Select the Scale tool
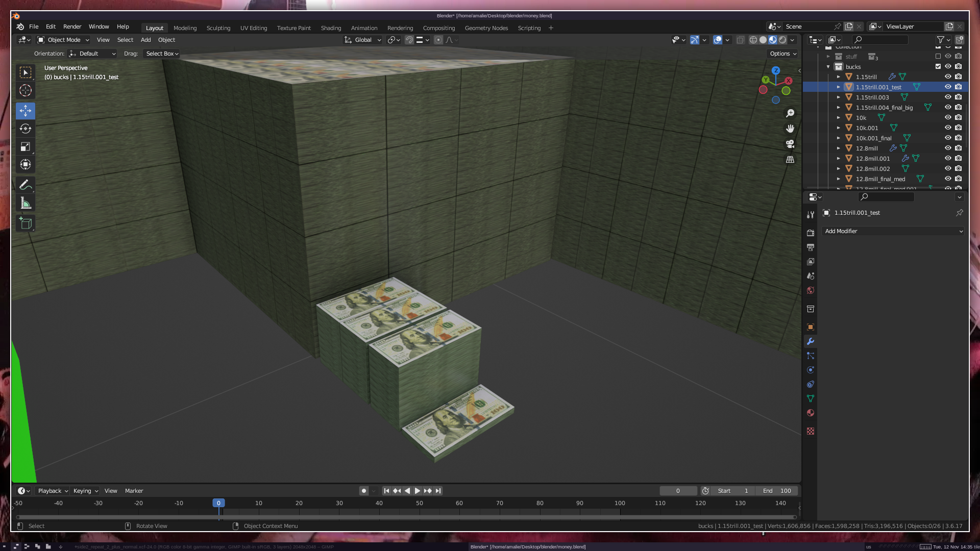The image size is (980, 551). [x=26, y=147]
